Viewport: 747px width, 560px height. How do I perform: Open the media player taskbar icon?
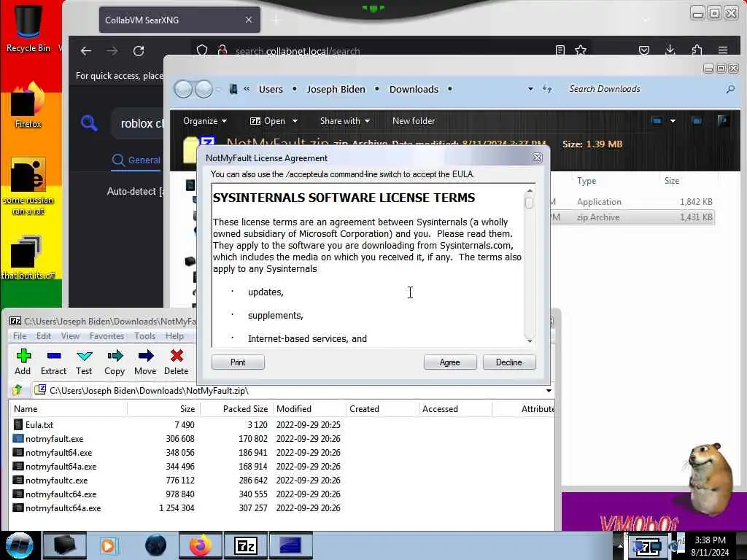(109, 545)
